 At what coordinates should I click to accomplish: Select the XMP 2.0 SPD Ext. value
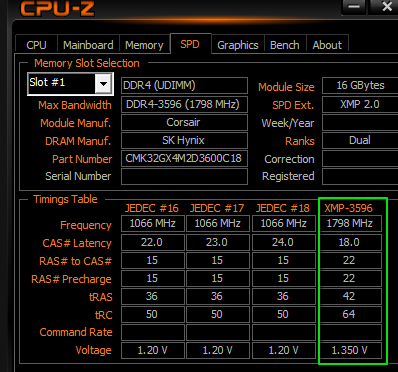pos(360,105)
